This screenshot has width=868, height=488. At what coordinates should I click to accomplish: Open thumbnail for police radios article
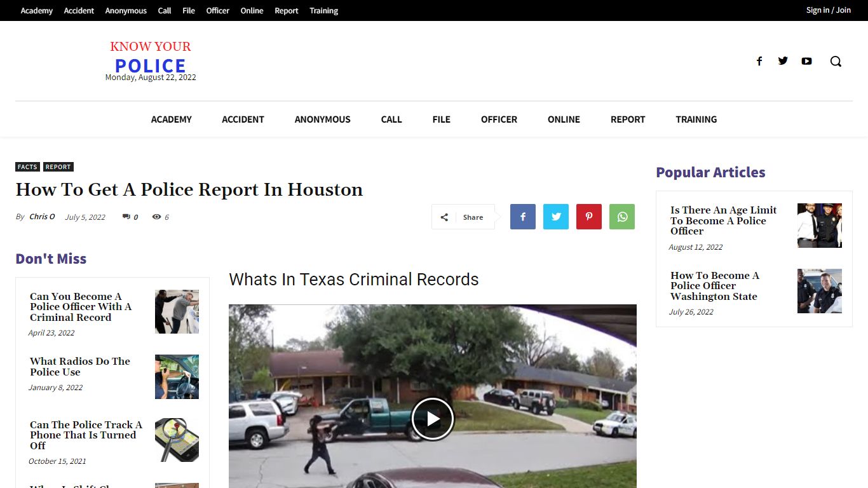tap(177, 377)
